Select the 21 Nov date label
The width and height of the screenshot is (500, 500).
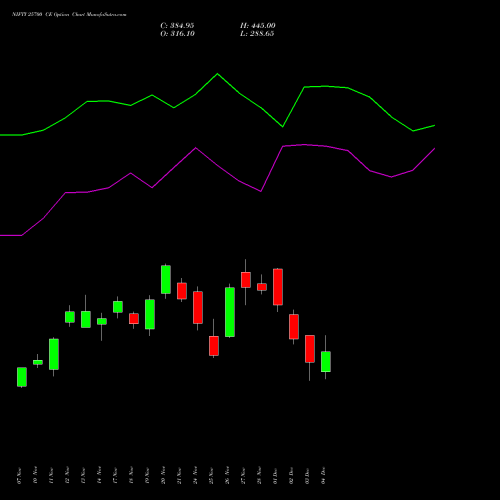(179, 475)
